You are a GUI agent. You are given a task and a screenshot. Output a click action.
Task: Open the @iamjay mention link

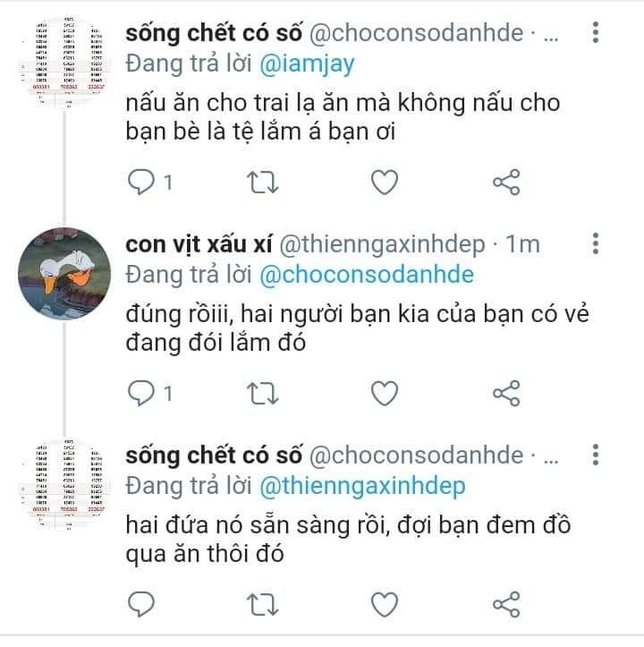pos(307,64)
